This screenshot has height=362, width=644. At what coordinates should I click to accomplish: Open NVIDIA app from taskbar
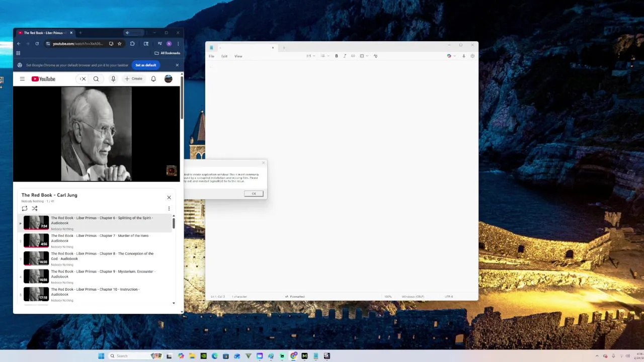click(x=203, y=356)
